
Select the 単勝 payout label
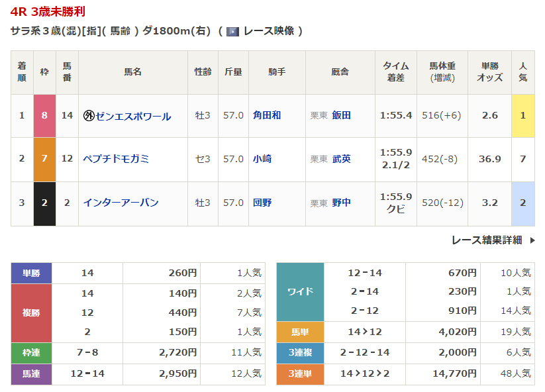click(x=31, y=272)
